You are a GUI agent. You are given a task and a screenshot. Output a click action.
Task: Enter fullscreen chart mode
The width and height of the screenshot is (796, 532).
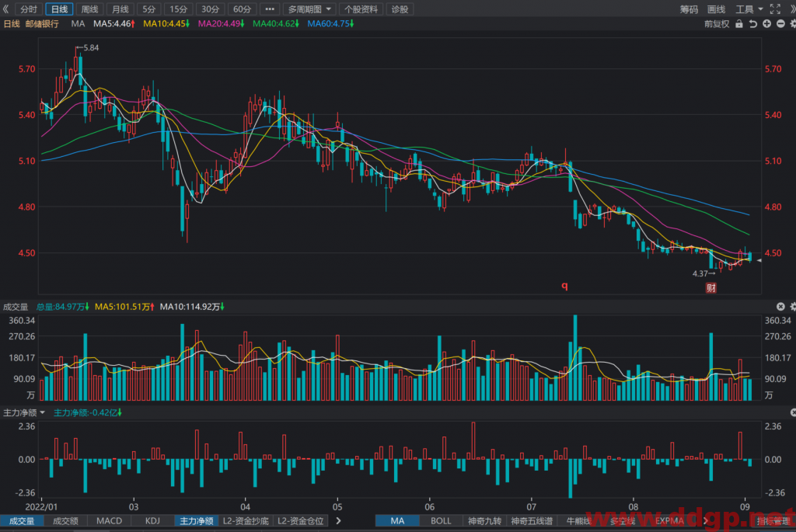pyautogui.click(x=775, y=9)
